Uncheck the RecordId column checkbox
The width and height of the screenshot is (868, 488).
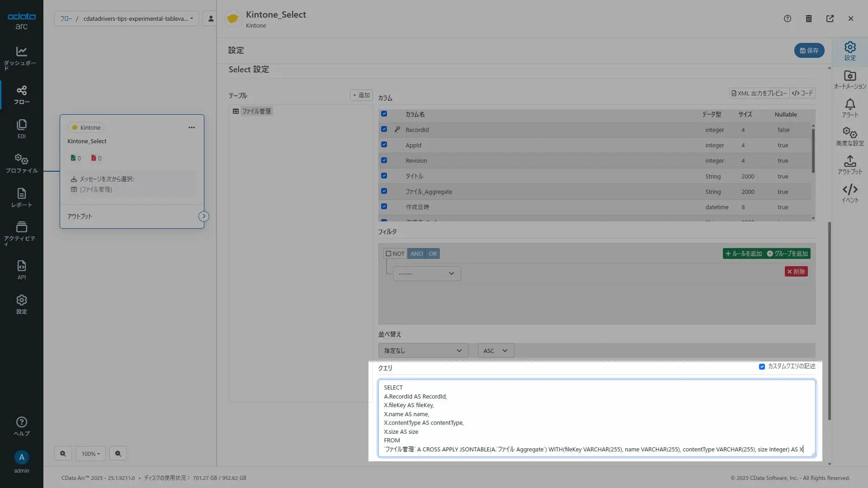pyautogui.click(x=384, y=129)
